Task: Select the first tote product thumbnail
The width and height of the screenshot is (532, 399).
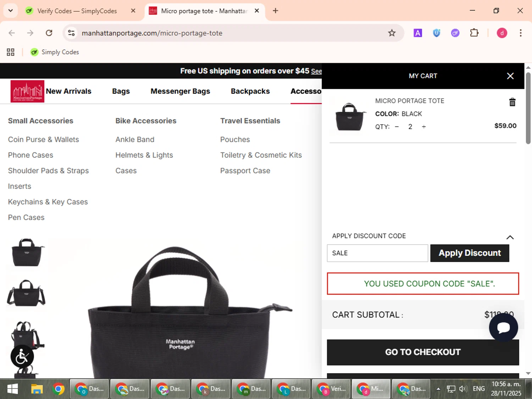Action: tap(27, 252)
